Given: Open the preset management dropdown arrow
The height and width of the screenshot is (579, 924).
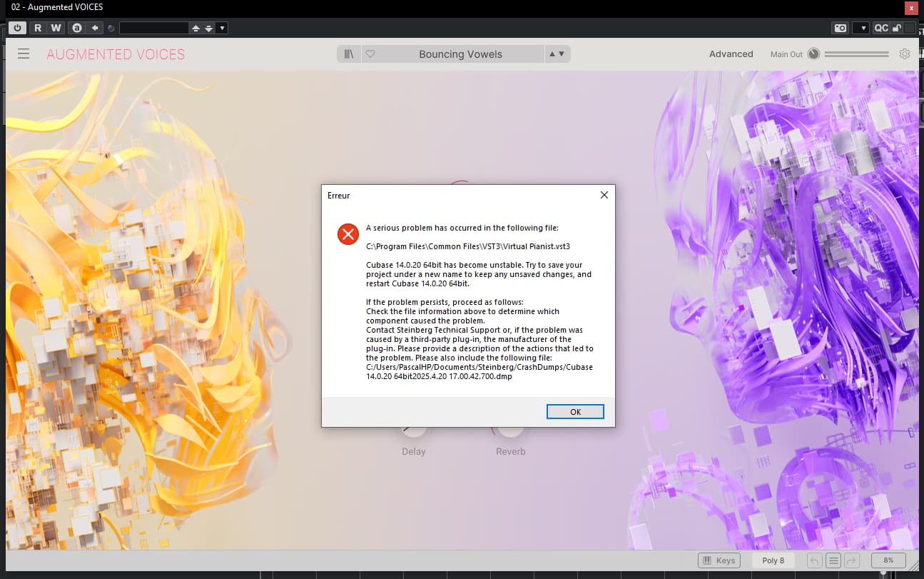Looking at the screenshot, I should pyautogui.click(x=222, y=28).
